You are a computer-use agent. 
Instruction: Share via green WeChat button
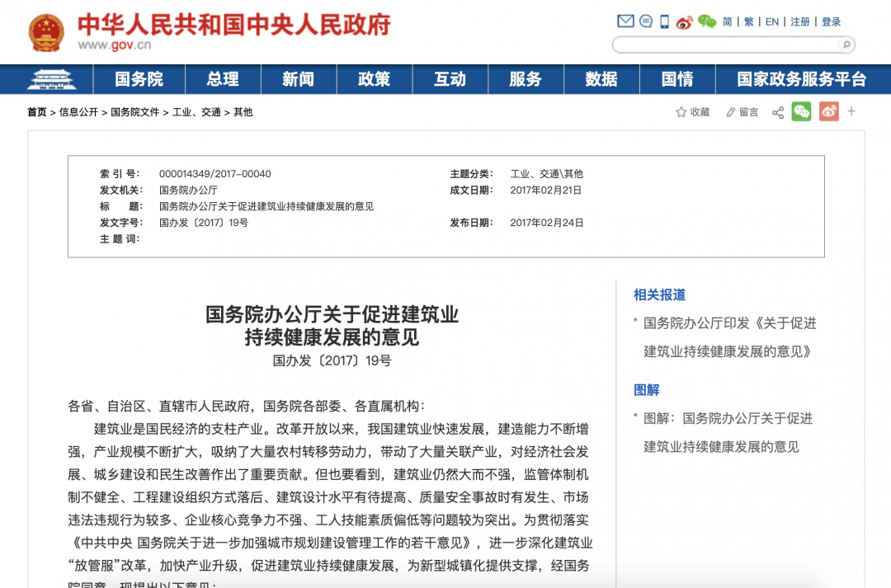801,111
